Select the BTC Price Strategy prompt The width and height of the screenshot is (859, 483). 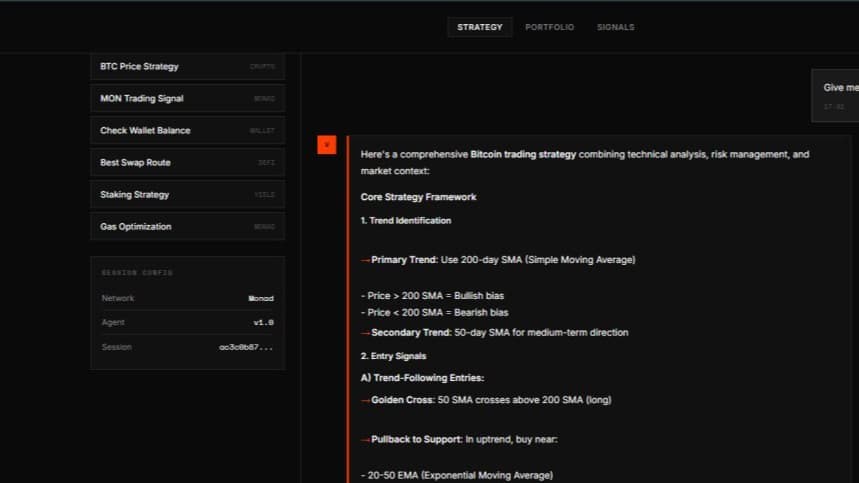tap(139, 66)
